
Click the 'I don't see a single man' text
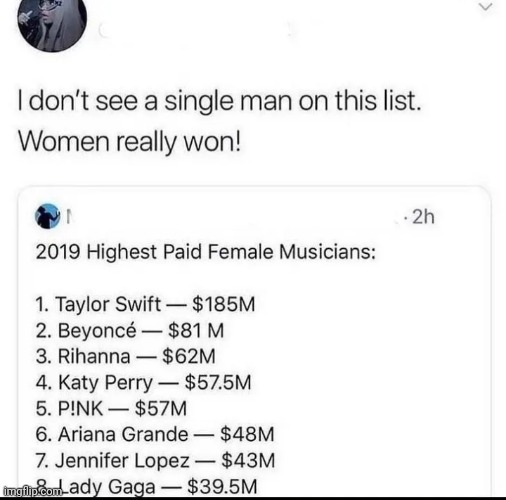[x=125, y=101]
